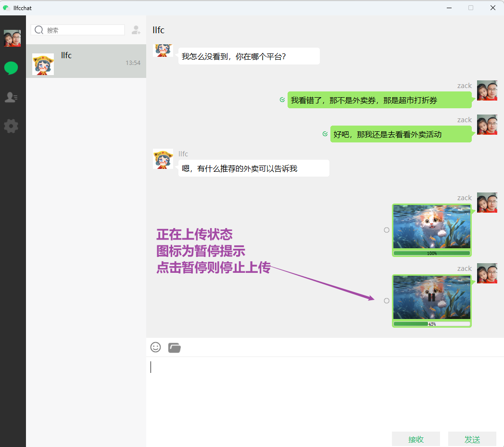Open the file folder attach icon
The width and height of the screenshot is (504, 447).
tap(174, 347)
